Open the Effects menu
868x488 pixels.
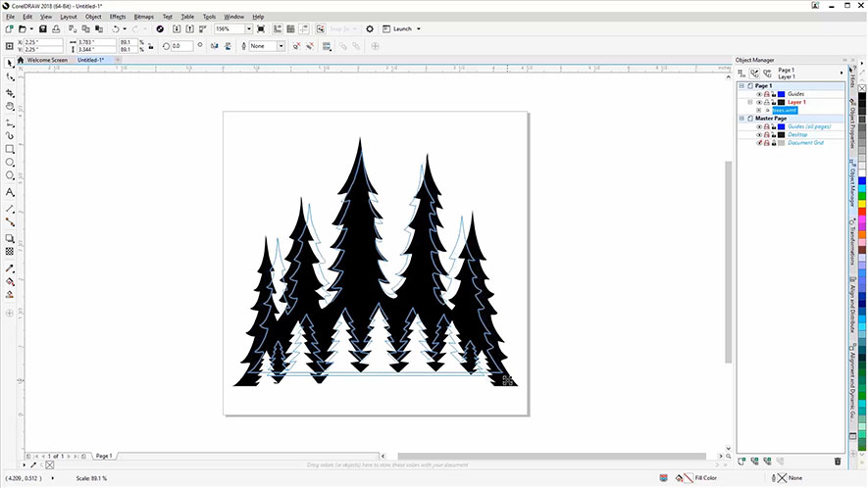coord(118,17)
